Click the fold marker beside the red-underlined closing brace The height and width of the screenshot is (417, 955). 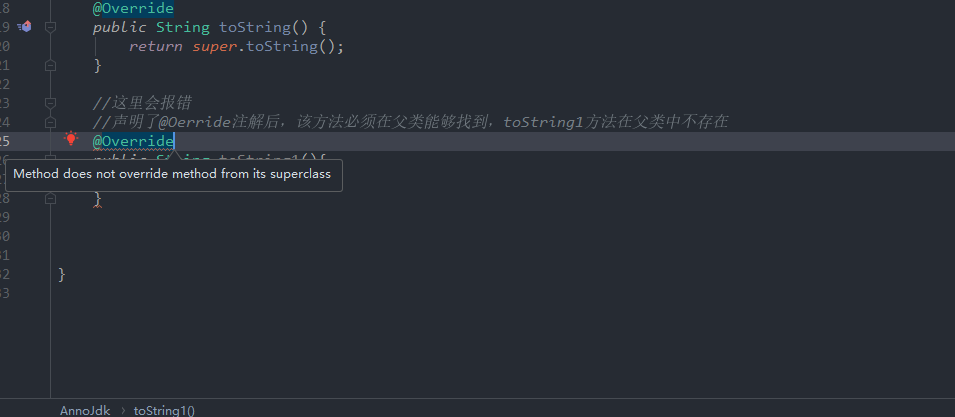click(x=50, y=199)
